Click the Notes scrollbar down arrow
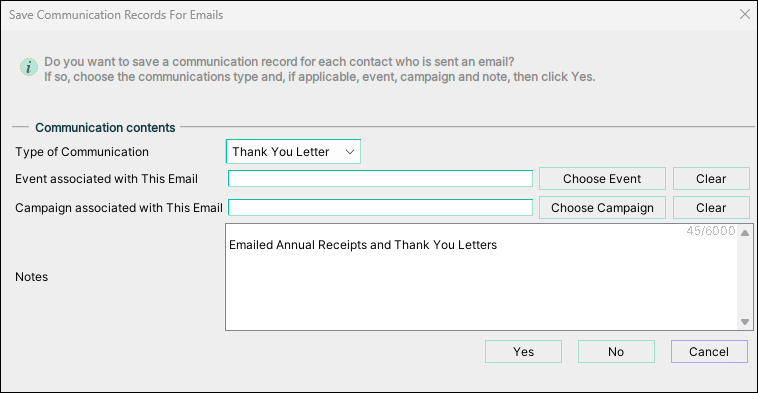The height and width of the screenshot is (393, 758). [745, 322]
